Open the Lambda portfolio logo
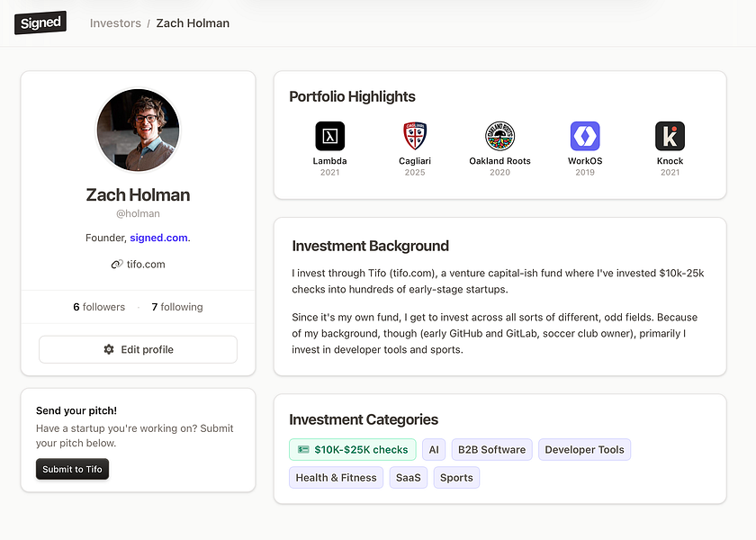Screen dimensions: 756x540 pos(329,136)
